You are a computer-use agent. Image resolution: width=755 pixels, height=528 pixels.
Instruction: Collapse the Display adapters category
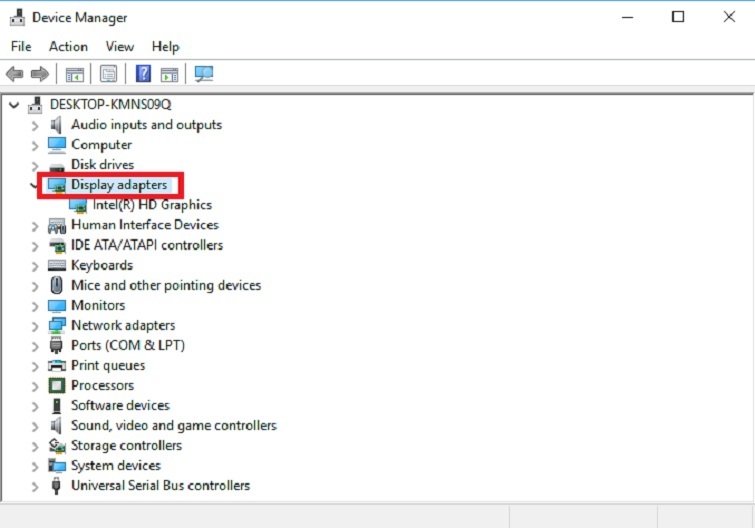[x=35, y=185]
